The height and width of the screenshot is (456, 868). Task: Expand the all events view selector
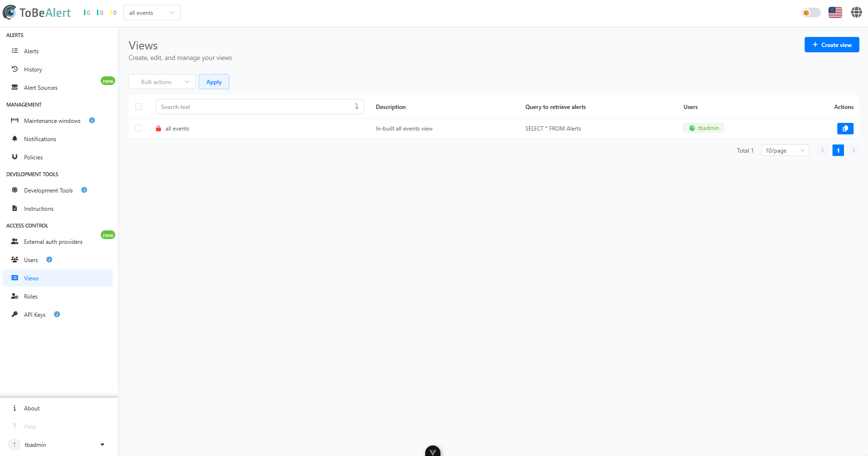coord(152,12)
